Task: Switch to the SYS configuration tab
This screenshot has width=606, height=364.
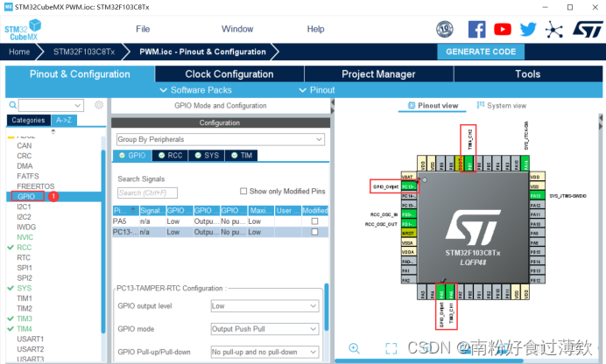Action: [x=207, y=155]
